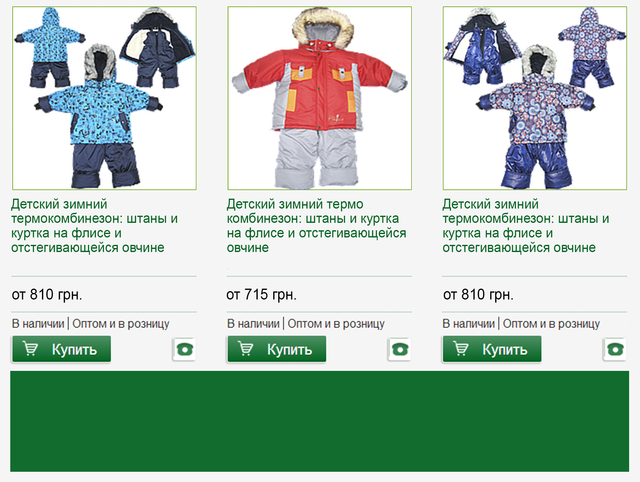
Task: Click phone callback icon under red jacket product
Action: [x=399, y=349]
